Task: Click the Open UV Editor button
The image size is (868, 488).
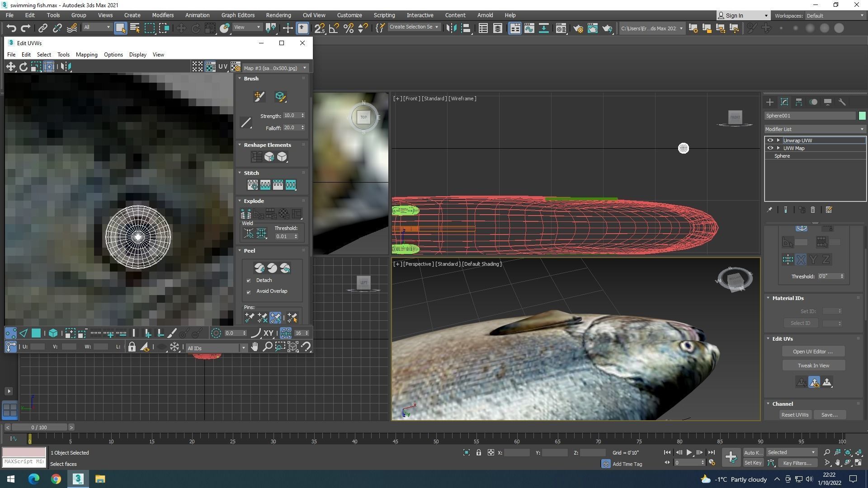Action: [813, 352]
